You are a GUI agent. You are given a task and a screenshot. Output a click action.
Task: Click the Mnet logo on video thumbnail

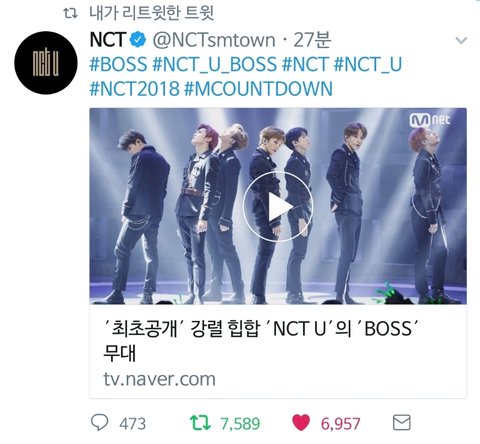(430, 120)
